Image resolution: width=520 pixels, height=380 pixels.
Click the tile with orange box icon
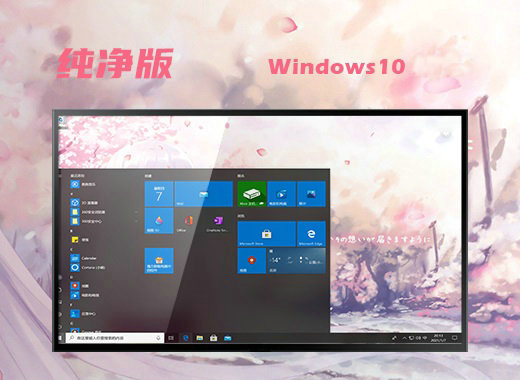159,261
